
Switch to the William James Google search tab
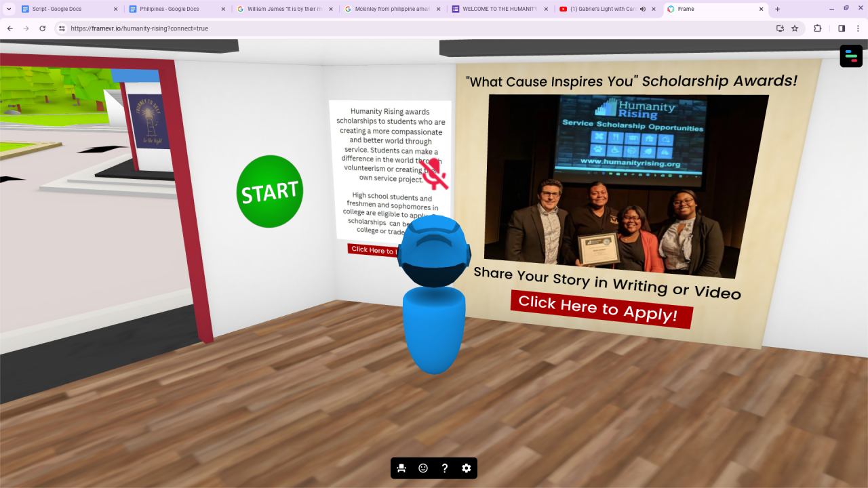click(285, 9)
